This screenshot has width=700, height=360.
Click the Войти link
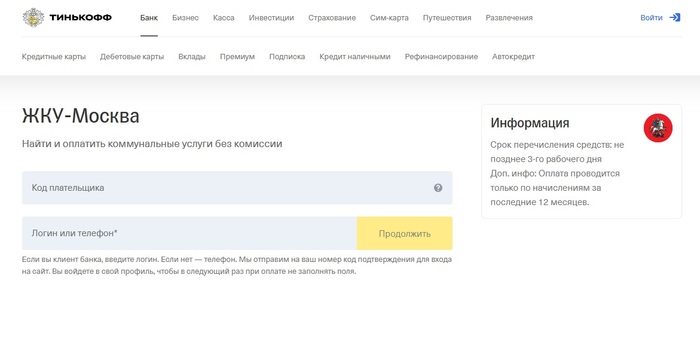pyautogui.click(x=651, y=18)
